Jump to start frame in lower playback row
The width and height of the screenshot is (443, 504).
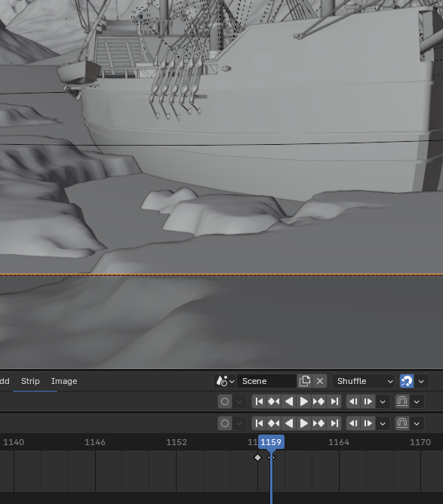click(259, 423)
